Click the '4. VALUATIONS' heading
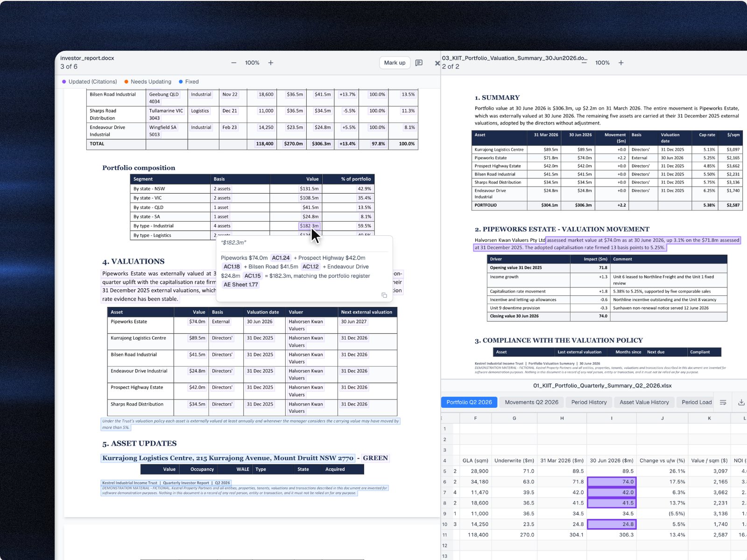 click(134, 261)
